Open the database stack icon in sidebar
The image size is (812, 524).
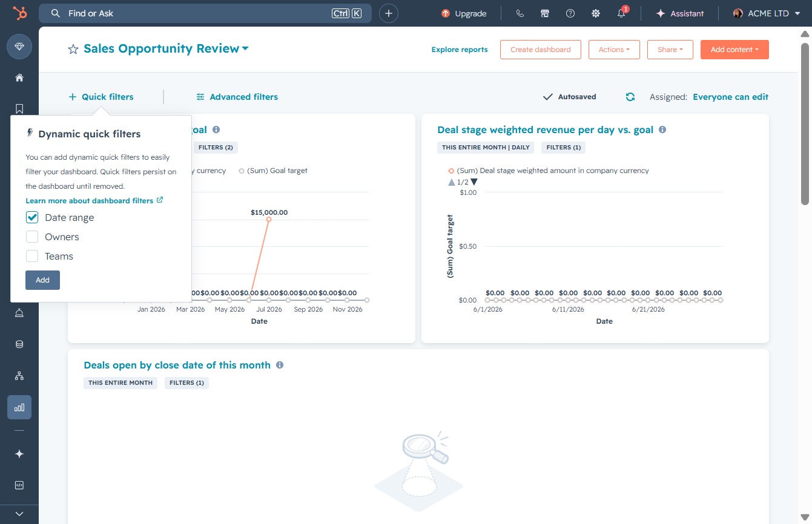[19, 344]
